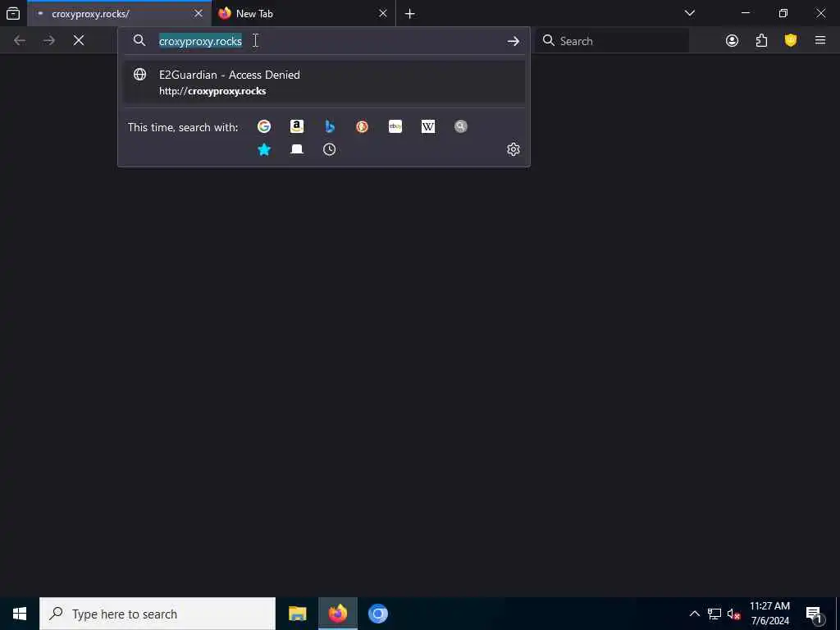Open search settings gear in dropdown
This screenshot has width=840, height=630.
point(514,149)
